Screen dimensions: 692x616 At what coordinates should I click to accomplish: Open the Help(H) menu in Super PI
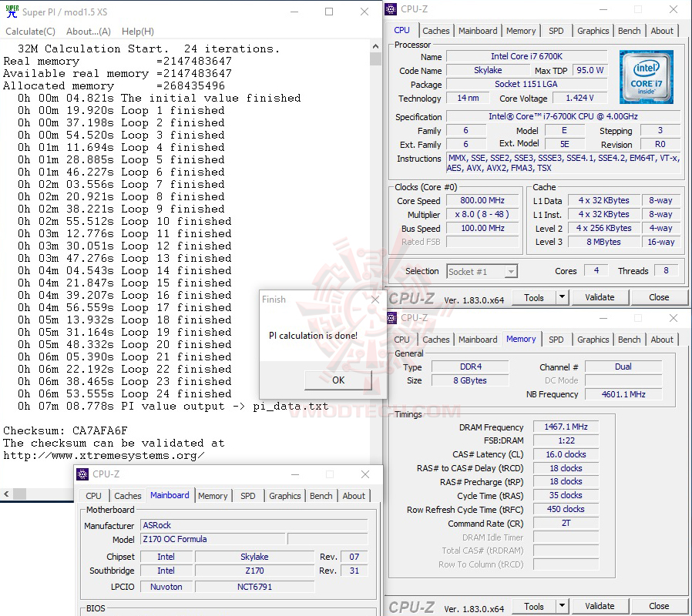138,32
